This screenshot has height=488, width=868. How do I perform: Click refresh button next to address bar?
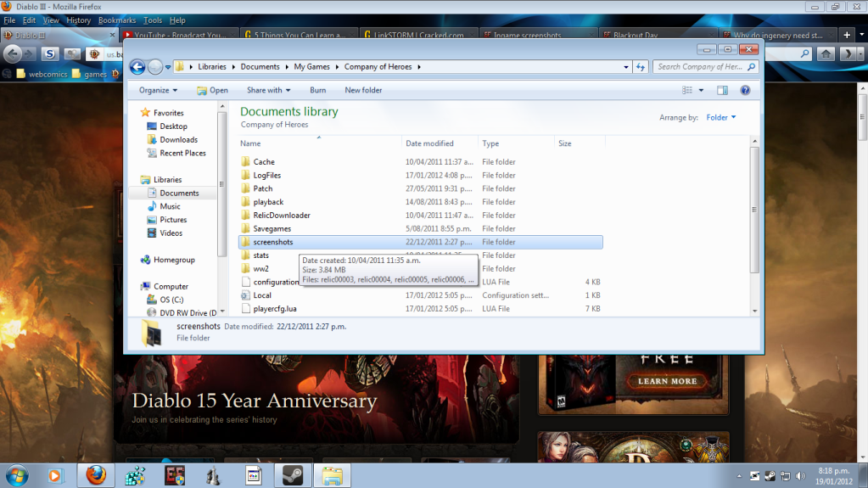coord(641,67)
